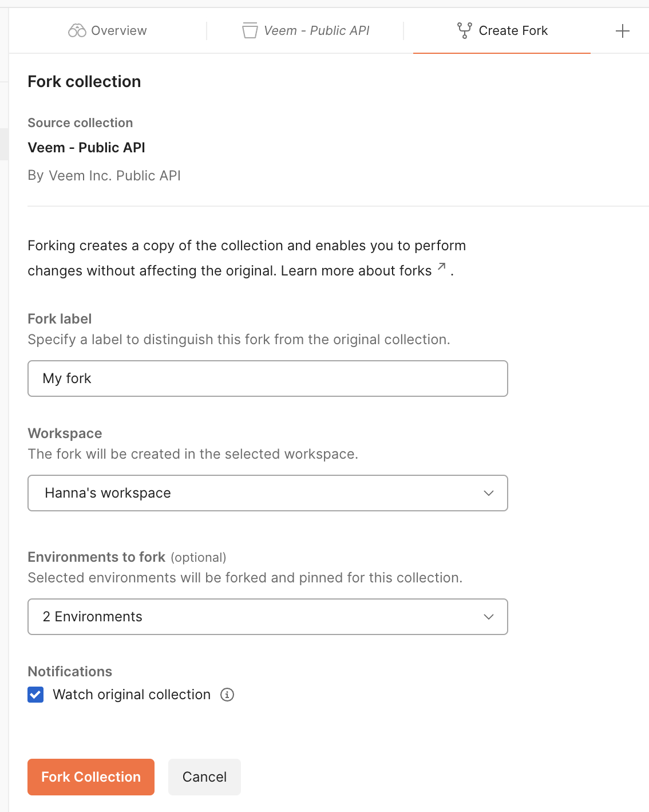The height and width of the screenshot is (812, 649).
Task: Click the orange Fork Collection button
Action: click(91, 777)
